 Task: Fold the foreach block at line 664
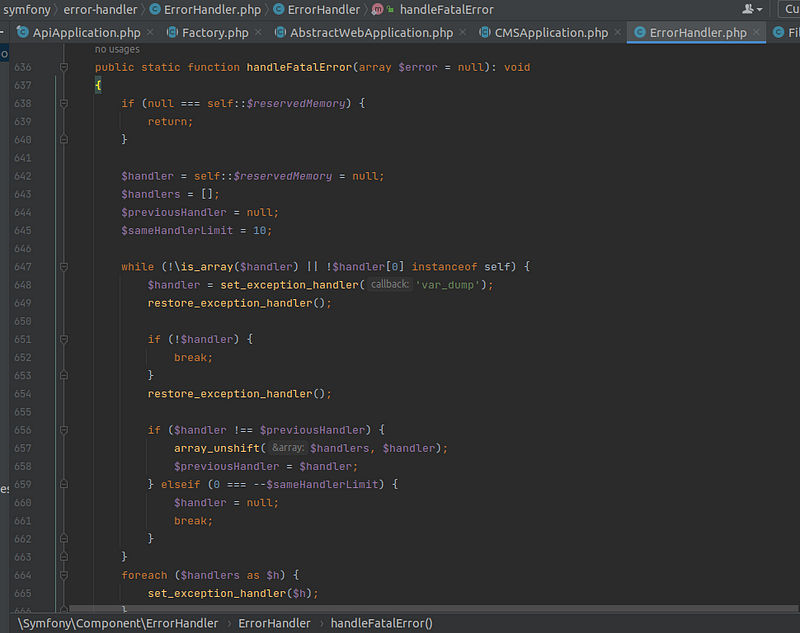[63, 575]
